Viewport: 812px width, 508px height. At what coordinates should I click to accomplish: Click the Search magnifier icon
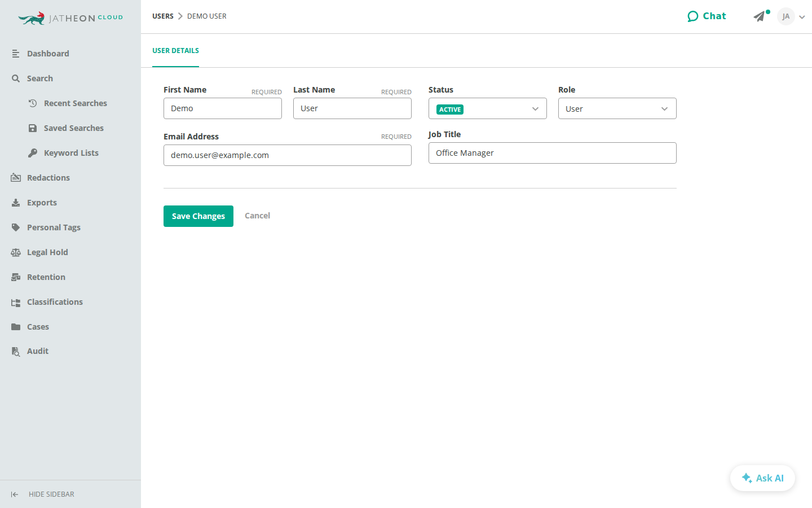click(16, 78)
